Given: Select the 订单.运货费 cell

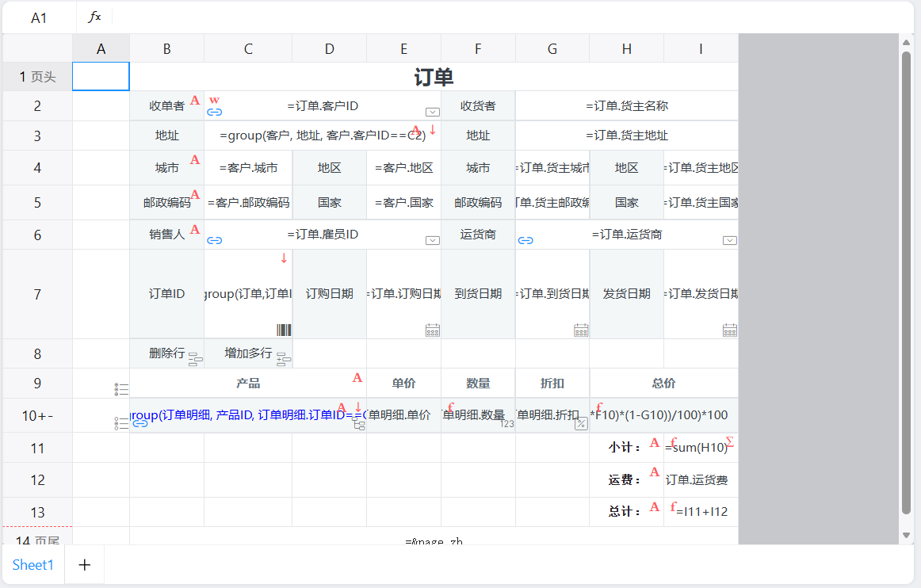Looking at the screenshot, I should tap(701, 480).
